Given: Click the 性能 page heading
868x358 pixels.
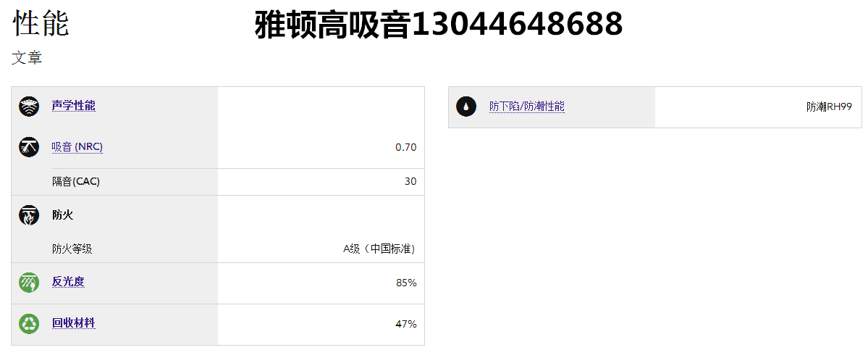Looking at the screenshot, I should (x=41, y=24).
